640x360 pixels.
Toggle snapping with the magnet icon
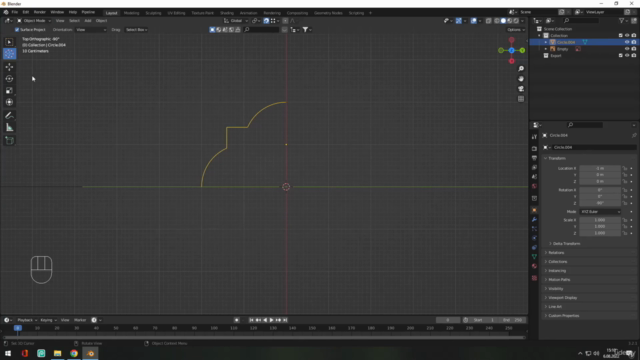(266, 21)
